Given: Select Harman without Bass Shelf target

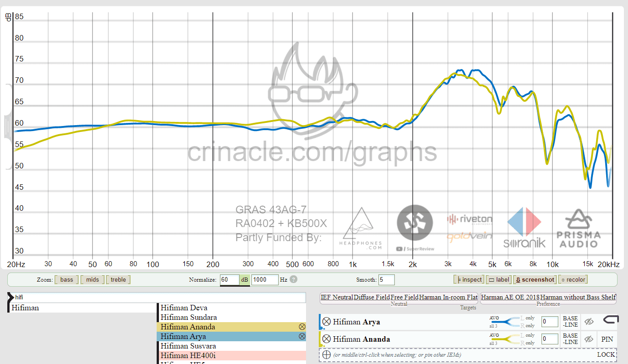Looking at the screenshot, I should pos(578,297).
